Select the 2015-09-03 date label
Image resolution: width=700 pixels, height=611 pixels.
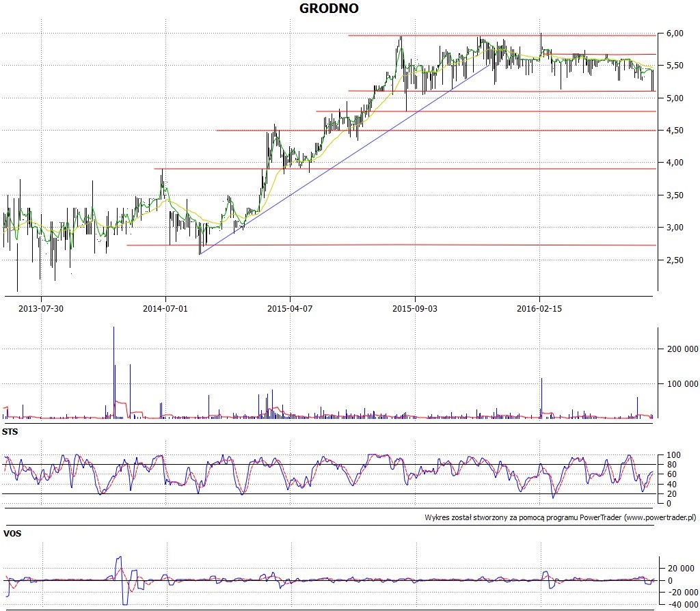(415, 308)
